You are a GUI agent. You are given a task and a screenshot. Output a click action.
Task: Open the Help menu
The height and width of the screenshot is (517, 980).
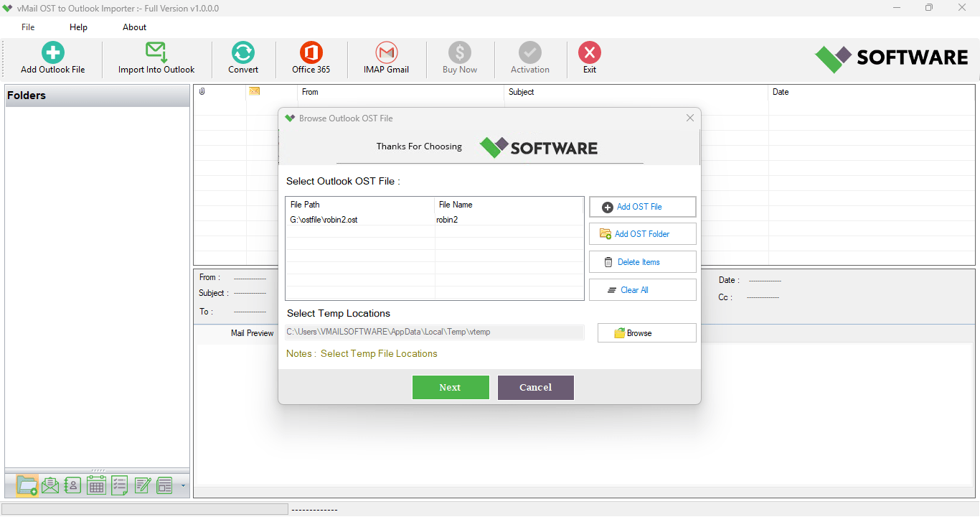[78, 27]
